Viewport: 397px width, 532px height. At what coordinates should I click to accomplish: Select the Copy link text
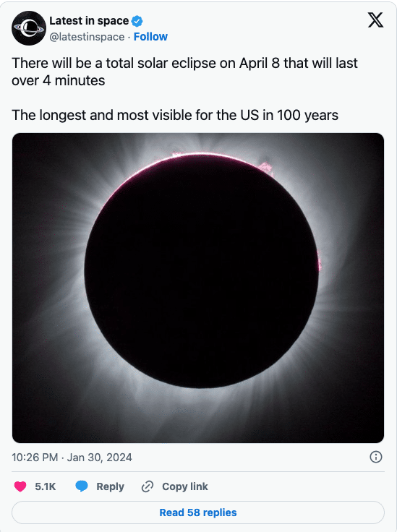(x=185, y=486)
